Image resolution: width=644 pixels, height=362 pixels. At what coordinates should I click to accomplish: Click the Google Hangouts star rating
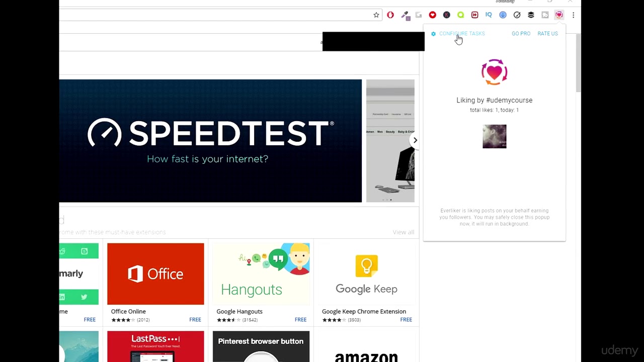229,320
